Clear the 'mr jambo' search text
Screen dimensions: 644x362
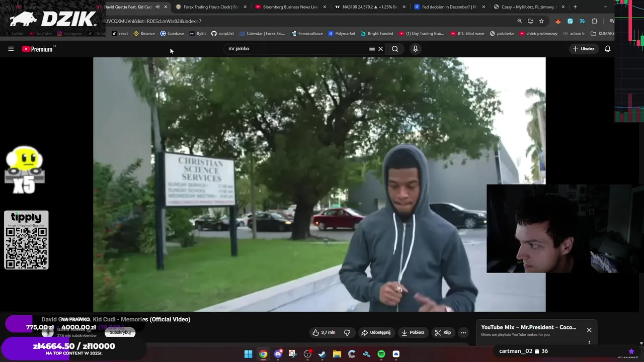pos(381,49)
